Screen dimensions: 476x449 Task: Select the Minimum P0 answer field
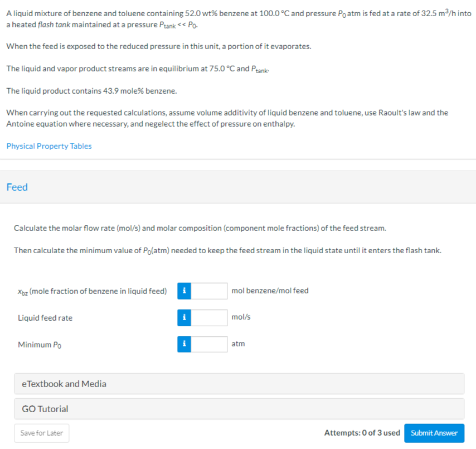point(209,344)
